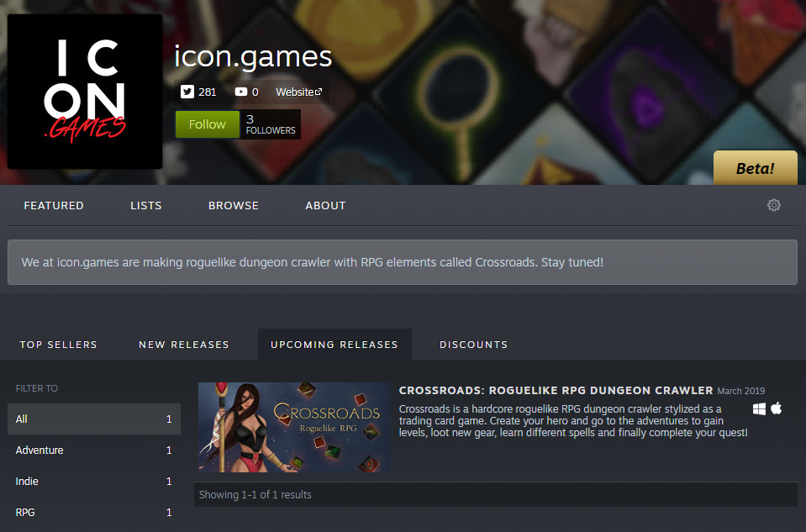Click the Crossroads game description text
This screenshot has width=806, height=532.
click(573, 421)
